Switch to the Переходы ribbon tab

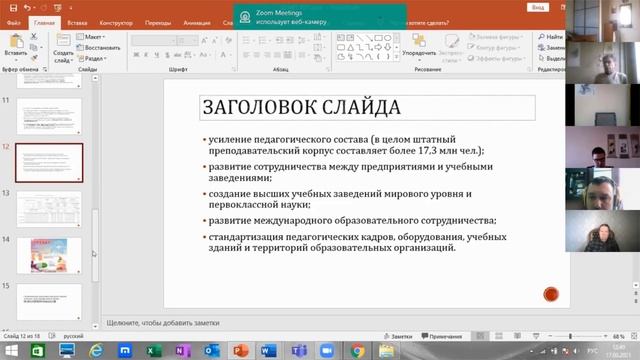(158, 23)
